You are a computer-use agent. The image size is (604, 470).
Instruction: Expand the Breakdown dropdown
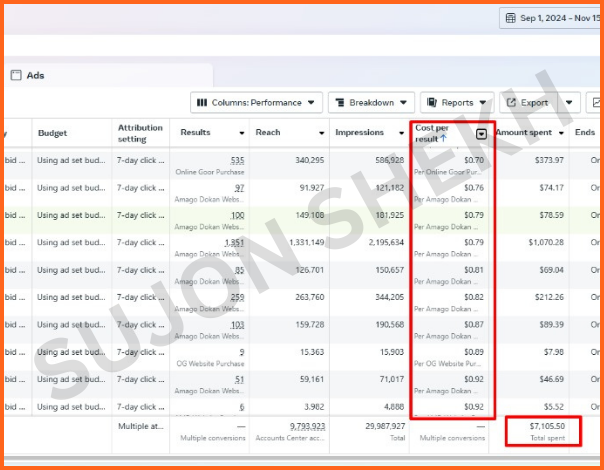coord(371,102)
